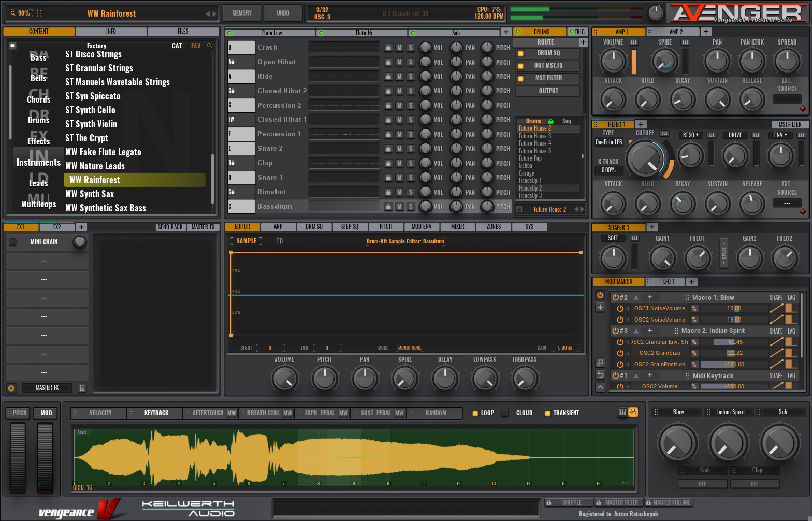Collapse mod slot #1 Midi Keytrack triangle
This screenshot has width=812, height=521.
click(636, 375)
